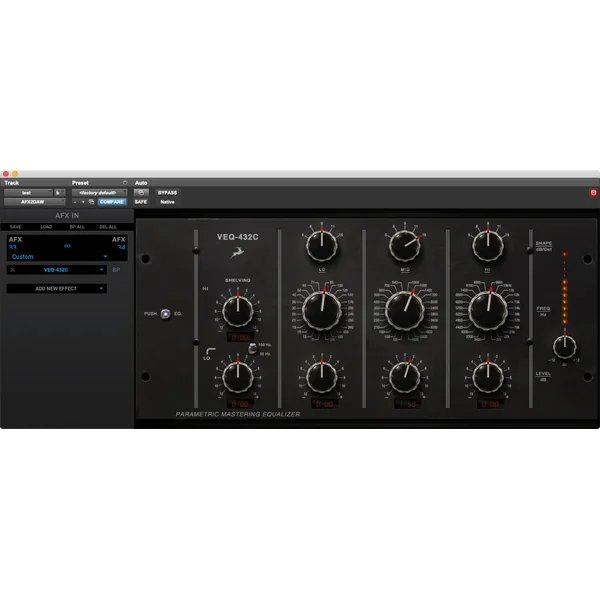The image size is (600, 600).
Task: Click the red target icon at header right
Action: click(x=593, y=192)
